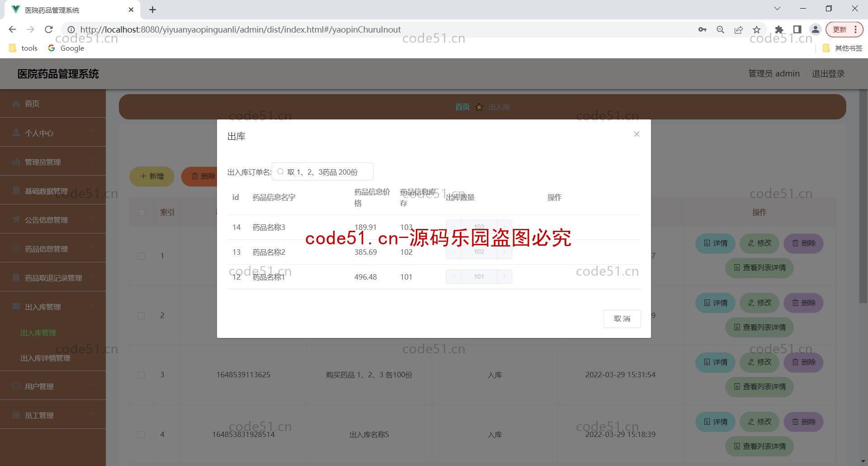Click the 员工管理 grid icon
The image size is (868, 466).
[x=16, y=415]
